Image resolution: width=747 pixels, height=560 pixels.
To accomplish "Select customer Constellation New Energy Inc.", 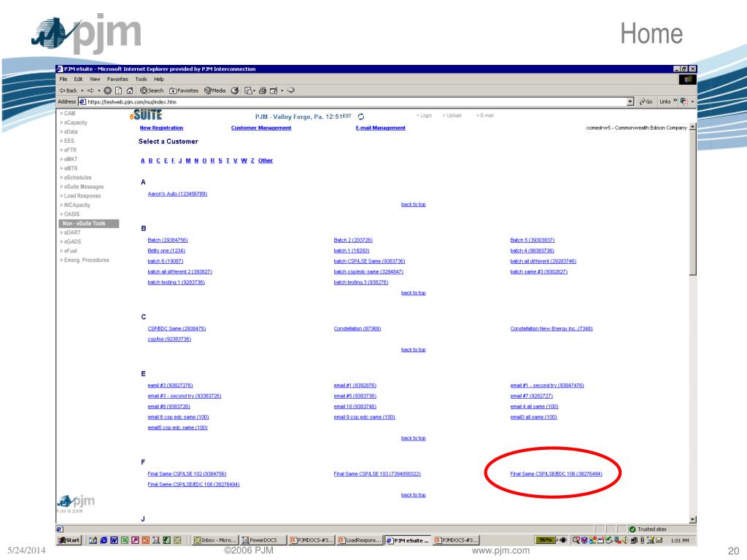I will tap(551, 329).
